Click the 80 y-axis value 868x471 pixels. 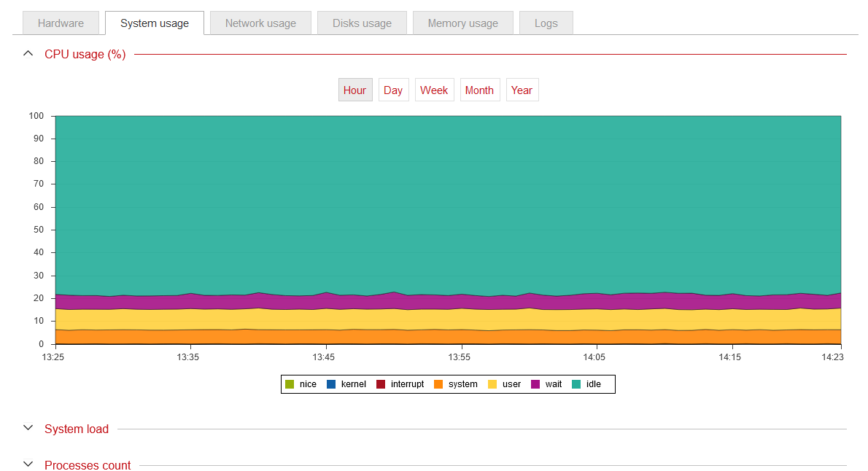(38, 161)
